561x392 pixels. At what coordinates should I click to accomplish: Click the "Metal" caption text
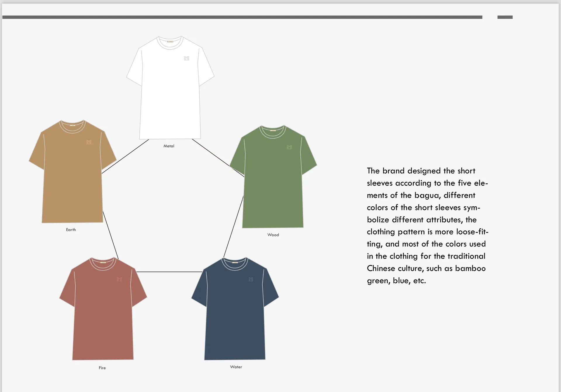169,146
